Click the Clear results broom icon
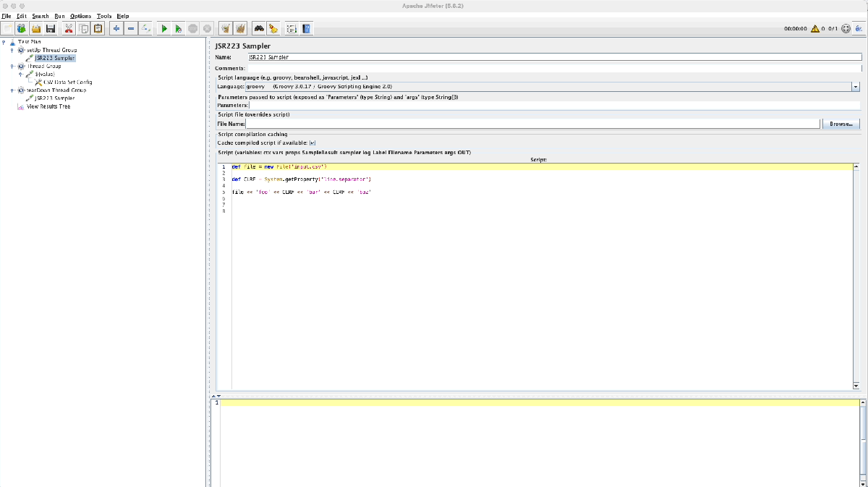 pyautogui.click(x=226, y=28)
